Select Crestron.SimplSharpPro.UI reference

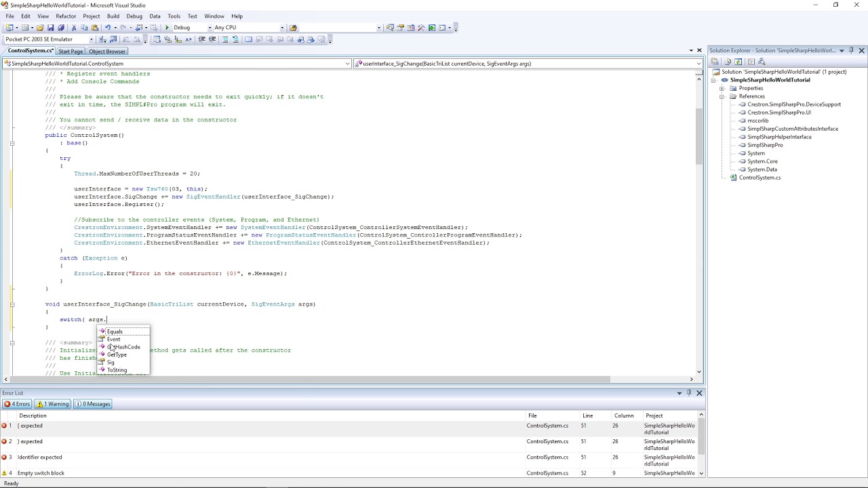click(779, 113)
